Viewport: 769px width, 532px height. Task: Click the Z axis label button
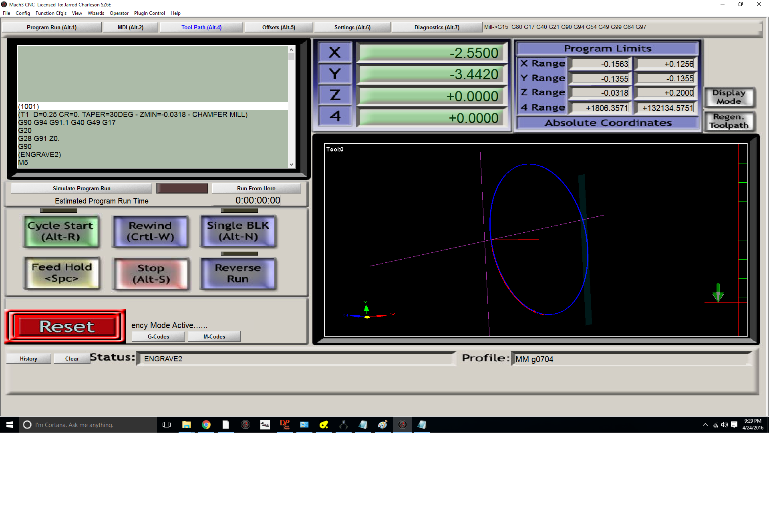pos(335,95)
